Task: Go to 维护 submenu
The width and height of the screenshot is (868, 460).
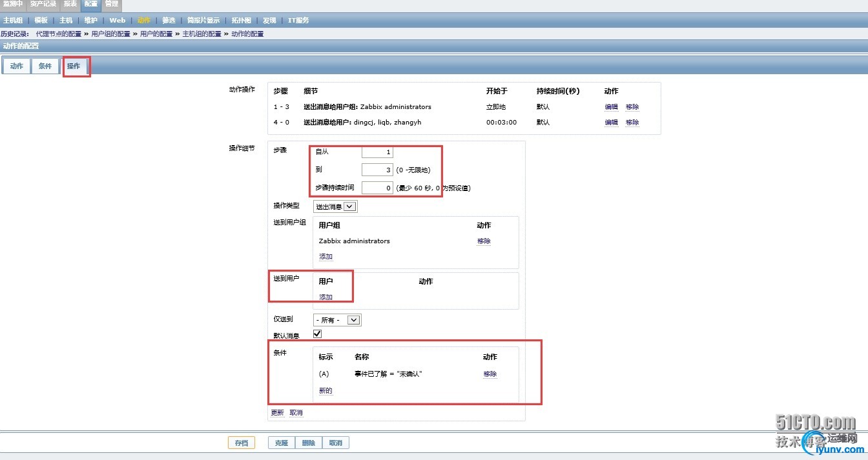Action: coord(91,21)
